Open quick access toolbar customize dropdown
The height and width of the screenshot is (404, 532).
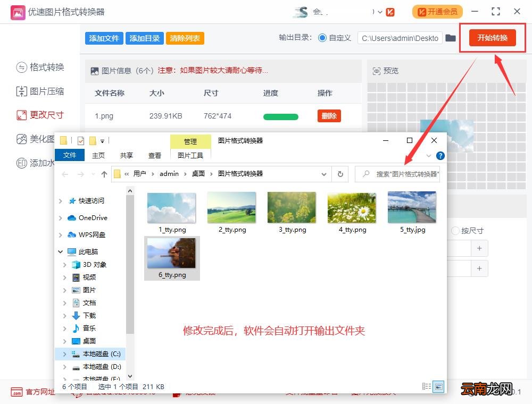coord(102,141)
